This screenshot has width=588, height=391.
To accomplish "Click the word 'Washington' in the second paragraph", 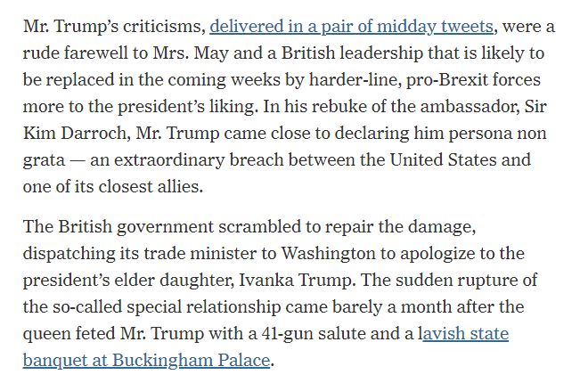I will pyautogui.click(x=328, y=254).
